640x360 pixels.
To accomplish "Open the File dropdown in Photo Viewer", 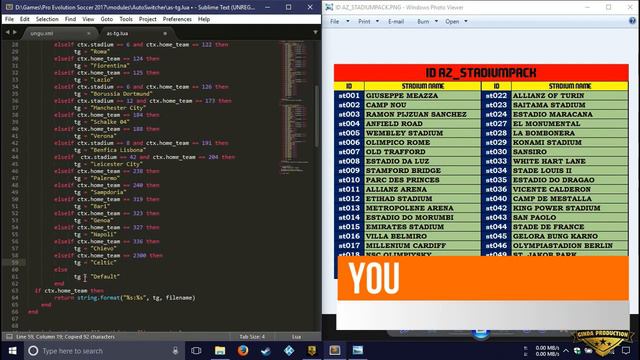I will (x=340, y=21).
